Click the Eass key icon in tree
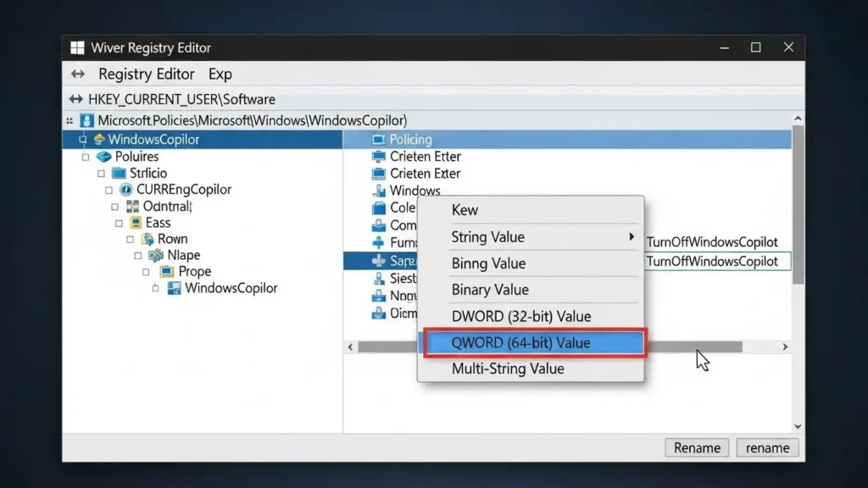Image resolution: width=868 pixels, height=488 pixels. pyautogui.click(x=136, y=223)
